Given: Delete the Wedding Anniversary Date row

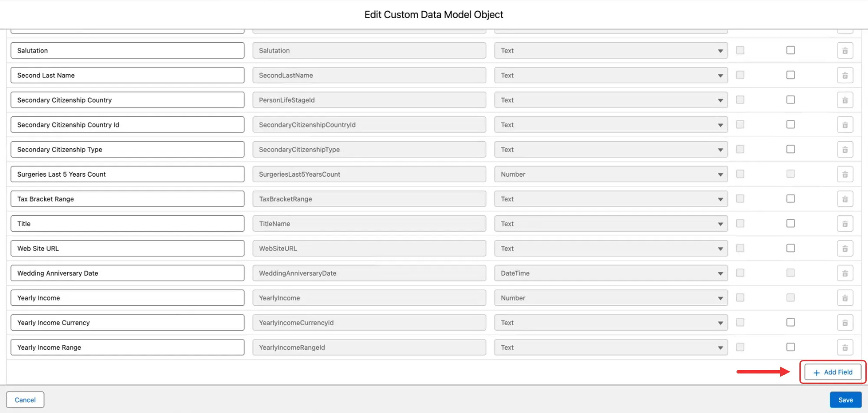Looking at the screenshot, I should 845,273.
